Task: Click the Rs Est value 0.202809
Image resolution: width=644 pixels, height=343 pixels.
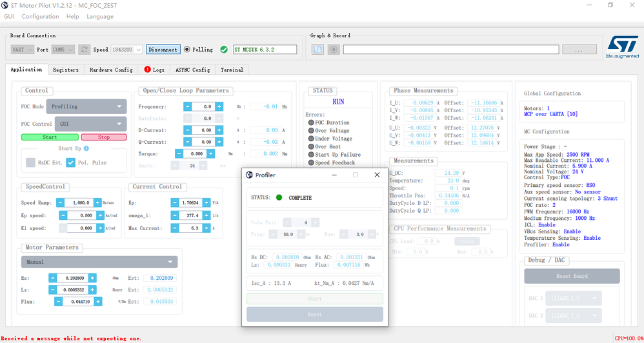Action: pos(160,278)
